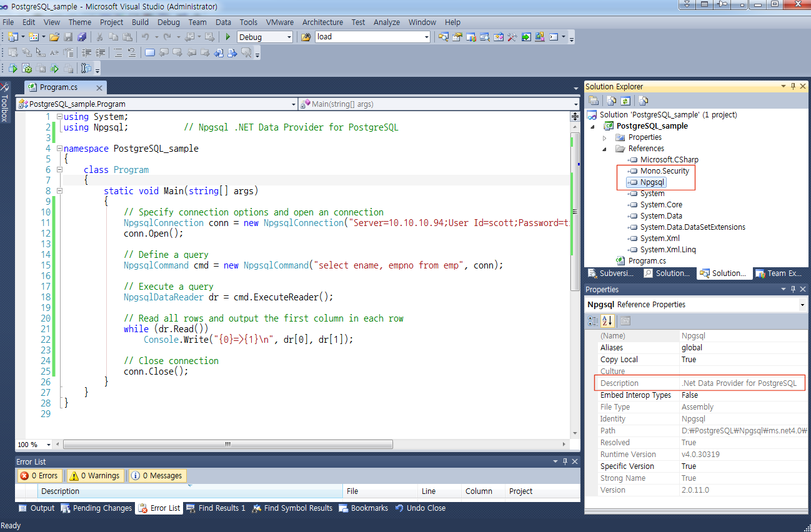
Task: Sort Error List by Line column
Action: 439,491
